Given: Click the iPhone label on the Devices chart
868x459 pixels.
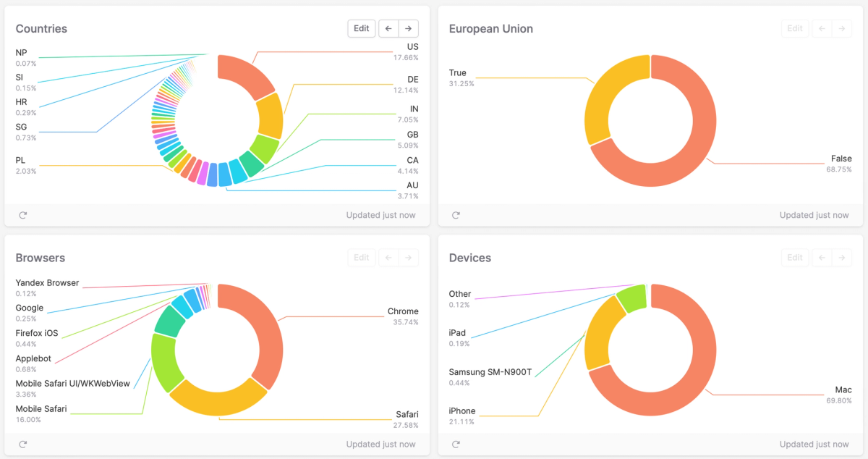Looking at the screenshot, I should (x=461, y=410).
